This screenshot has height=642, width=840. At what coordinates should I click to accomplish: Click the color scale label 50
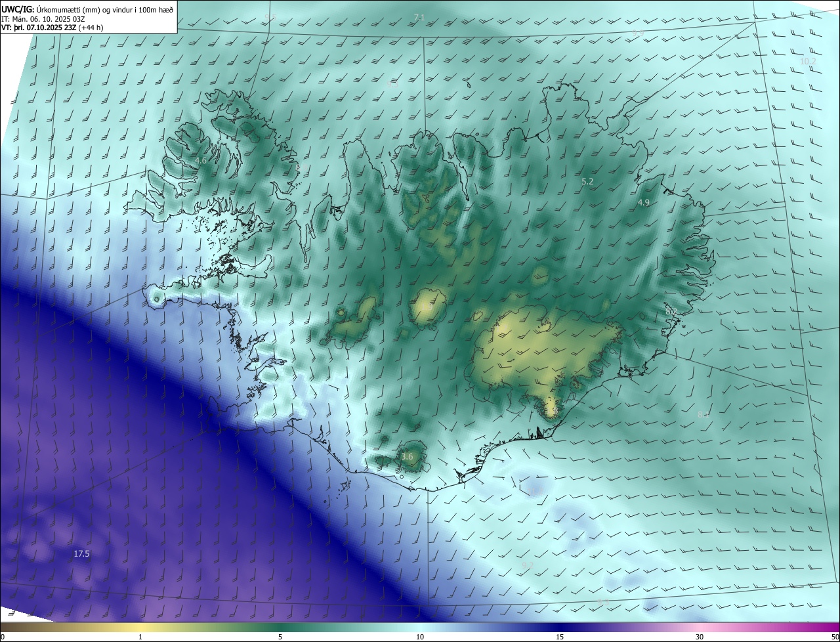[835, 637]
